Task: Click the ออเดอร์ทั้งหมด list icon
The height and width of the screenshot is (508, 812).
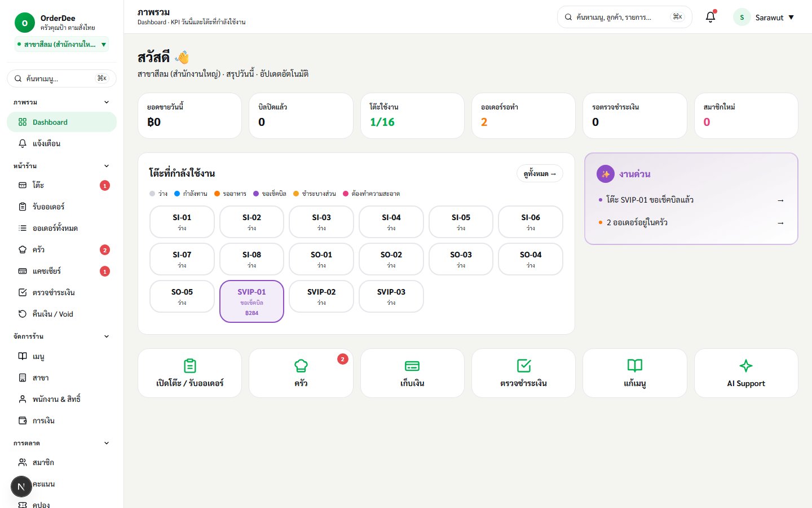Action: pyautogui.click(x=23, y=228)
